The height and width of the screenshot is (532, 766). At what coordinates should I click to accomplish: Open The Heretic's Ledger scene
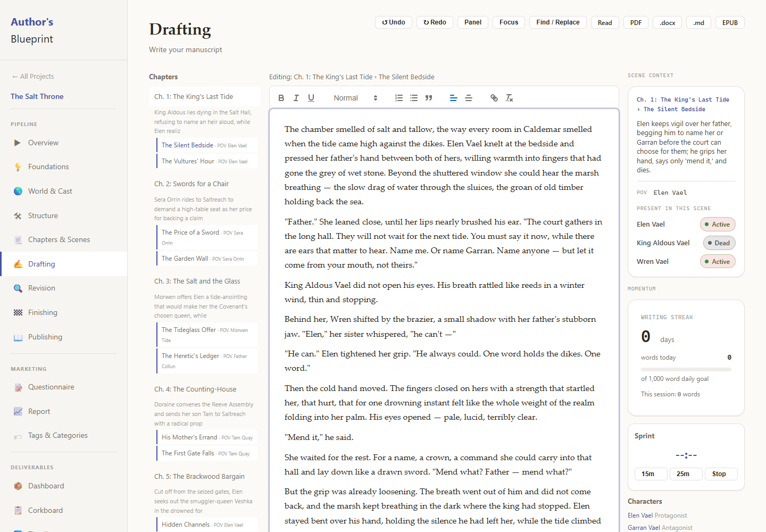pos(206,361)
